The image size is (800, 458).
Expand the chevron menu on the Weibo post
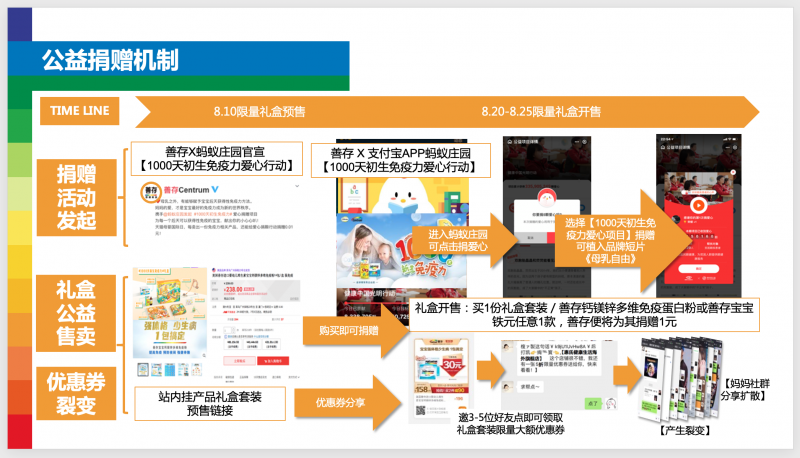point(297,186)
